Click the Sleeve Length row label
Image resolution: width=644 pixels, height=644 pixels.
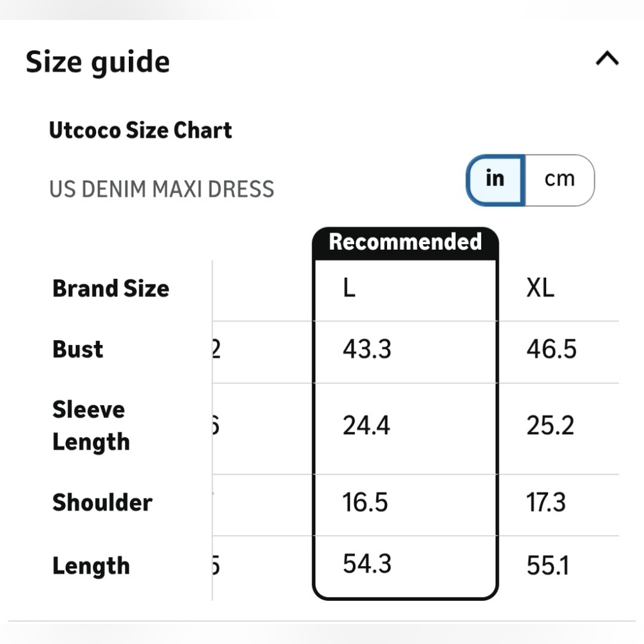coord(91,426)
